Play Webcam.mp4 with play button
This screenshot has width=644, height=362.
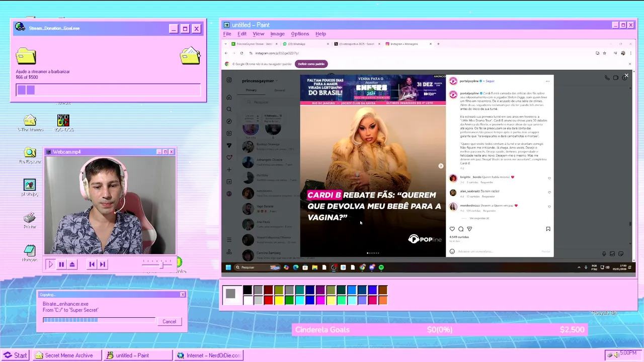coord(50,264)
